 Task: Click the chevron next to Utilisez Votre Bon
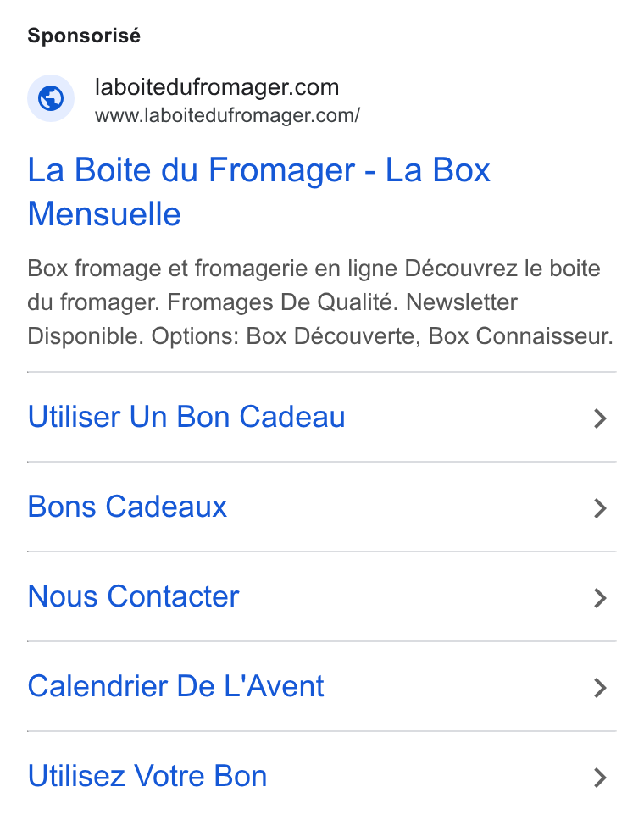pos(600,778)
